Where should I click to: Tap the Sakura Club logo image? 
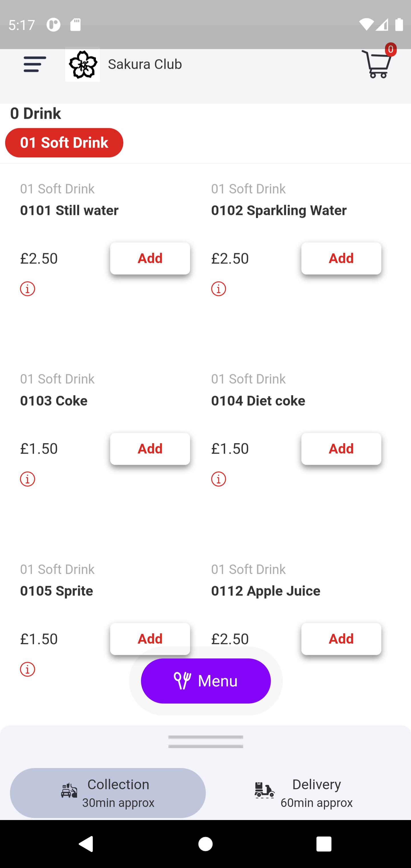coord(82,64)
